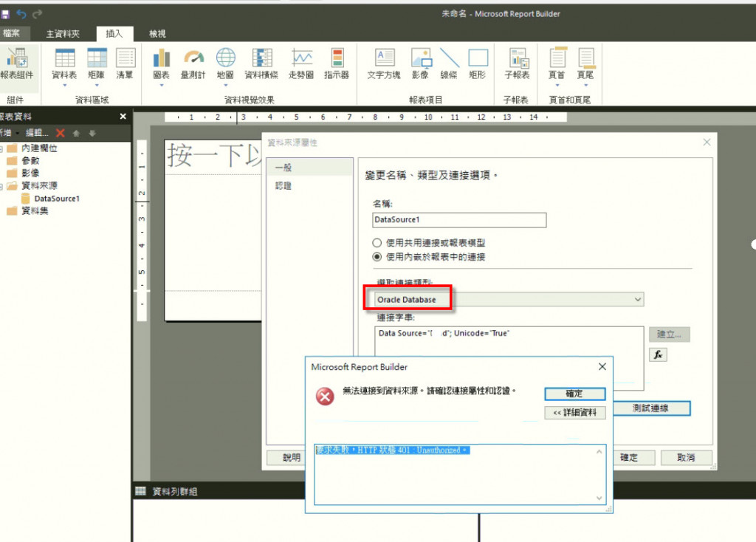The width and height of the screenshot is (756, 542).
Task: Select 使用共用連接或報表模型 radio button
Action: [377, 242]
